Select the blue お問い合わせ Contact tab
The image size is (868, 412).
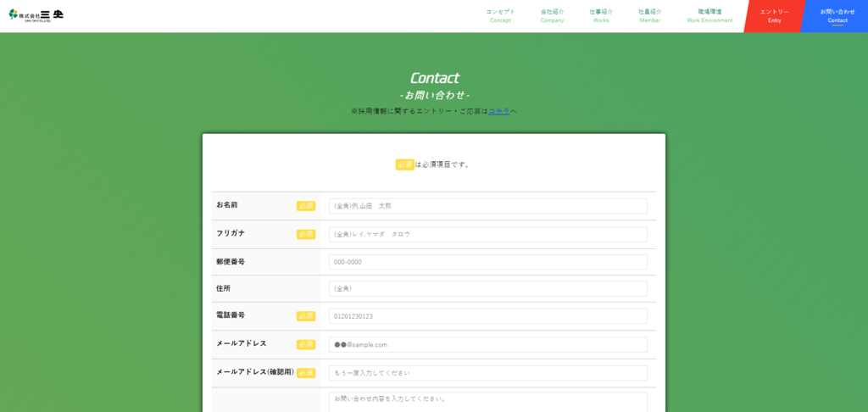(837, 15)
